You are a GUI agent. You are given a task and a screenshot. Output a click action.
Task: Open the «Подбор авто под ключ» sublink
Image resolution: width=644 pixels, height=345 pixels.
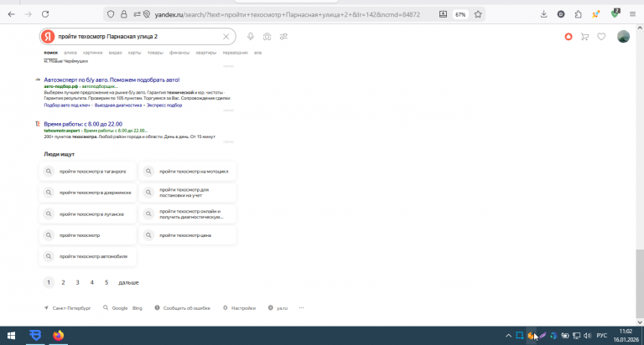tap(67, 106)
